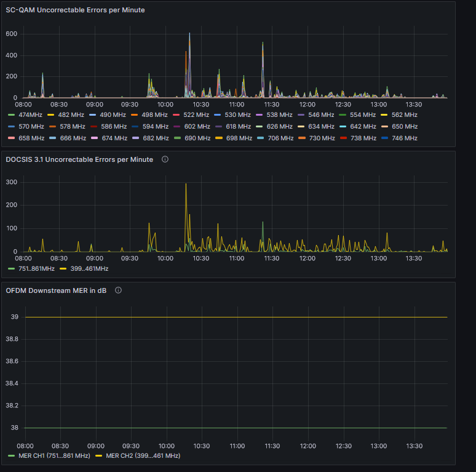Select 666 MHz legend label

click(x=73, y=138)
